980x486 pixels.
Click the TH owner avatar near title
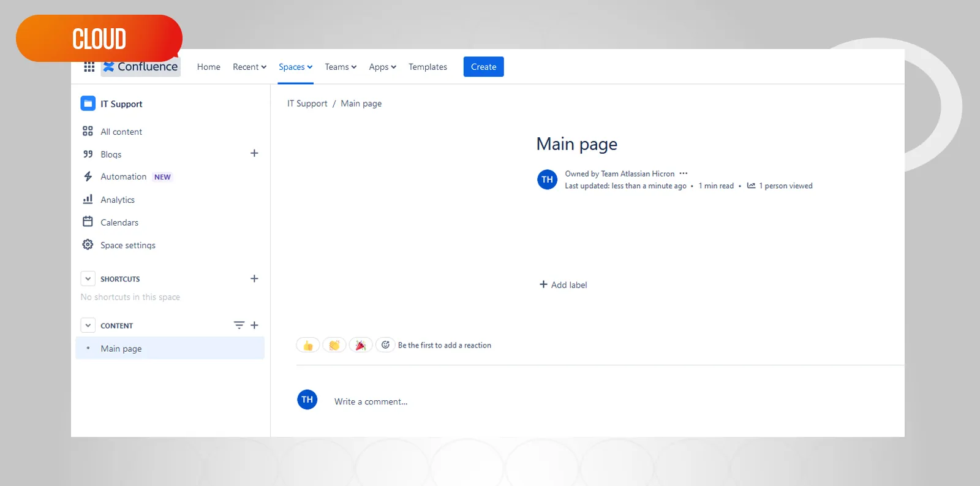(x=547, y=180)
